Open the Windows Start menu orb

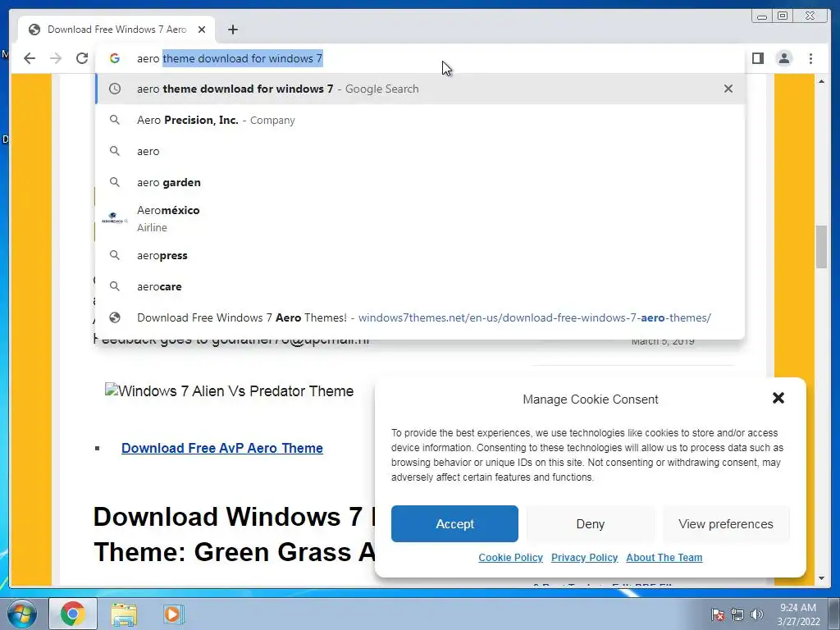pyautogui.click(x=22, y=614)
